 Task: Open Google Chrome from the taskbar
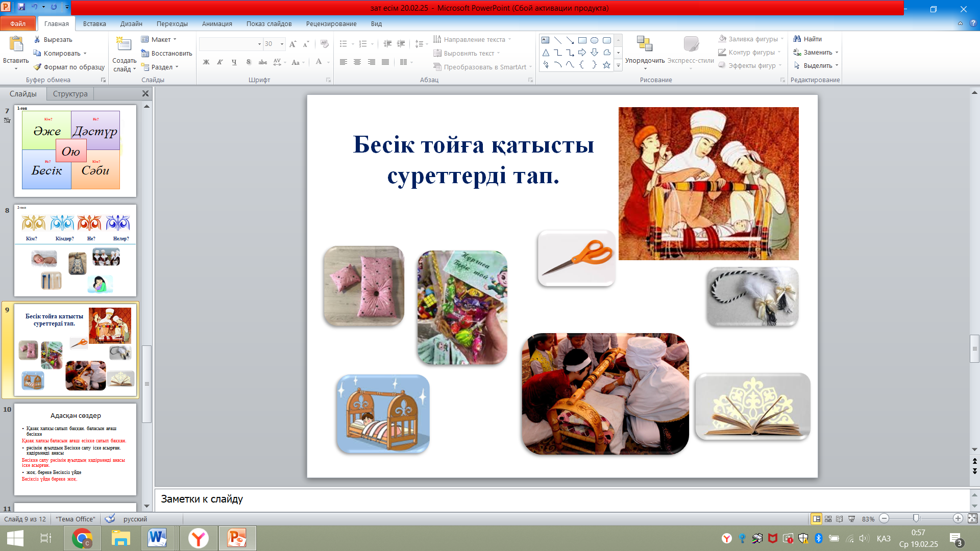pyautogui.click(x=82, y=538)
